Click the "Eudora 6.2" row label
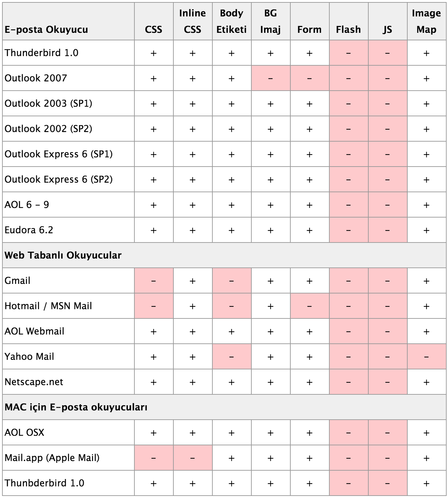 pyautogui.click(x=29, y=230)
